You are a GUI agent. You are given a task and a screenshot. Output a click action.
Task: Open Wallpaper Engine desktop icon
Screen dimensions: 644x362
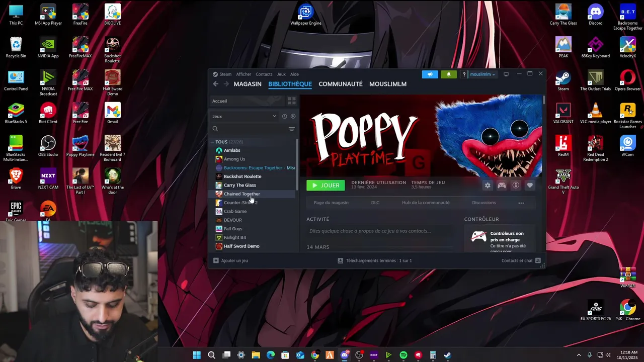305,15
